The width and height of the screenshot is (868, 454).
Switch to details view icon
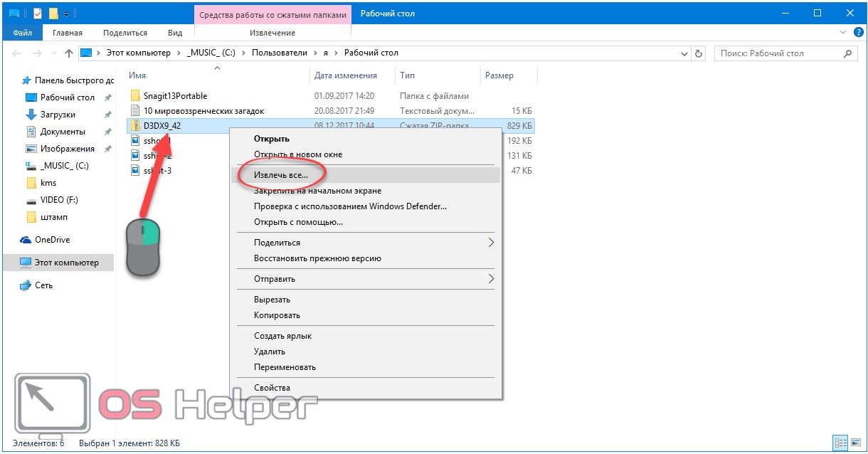[x=842, y=443]
